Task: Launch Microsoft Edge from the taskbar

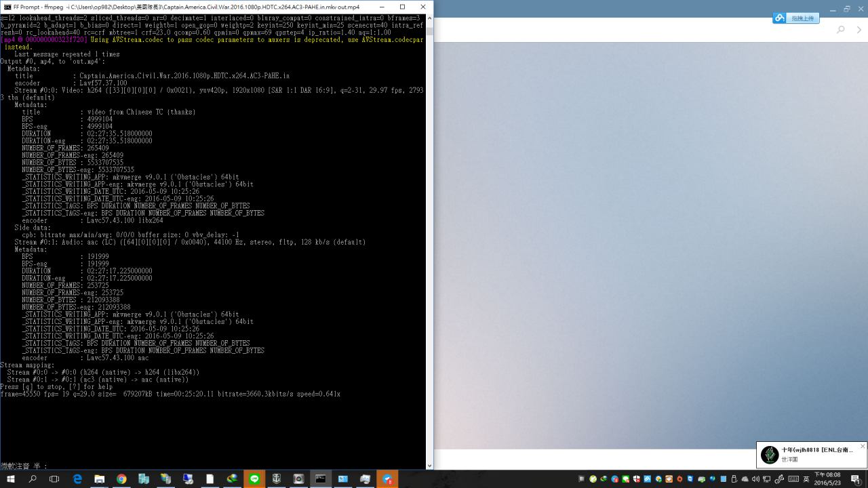Action: point(77,479)
